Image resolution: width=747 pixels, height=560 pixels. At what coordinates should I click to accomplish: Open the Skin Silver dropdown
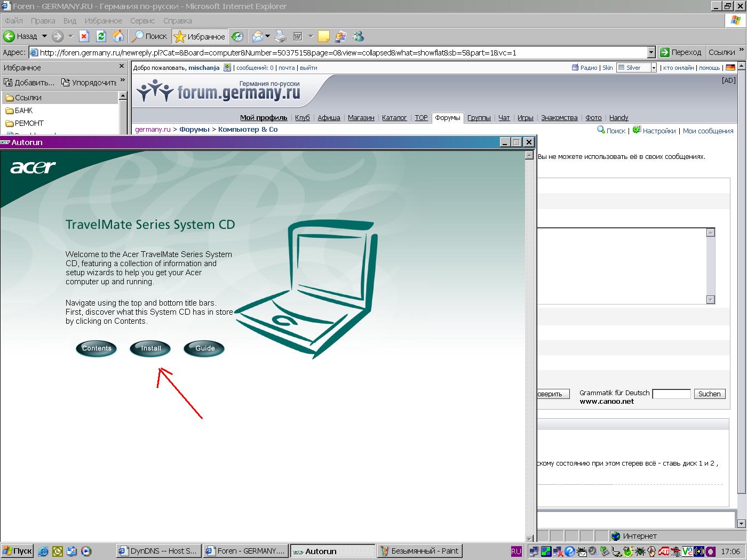pyautogui.click(x=653, y=68)
